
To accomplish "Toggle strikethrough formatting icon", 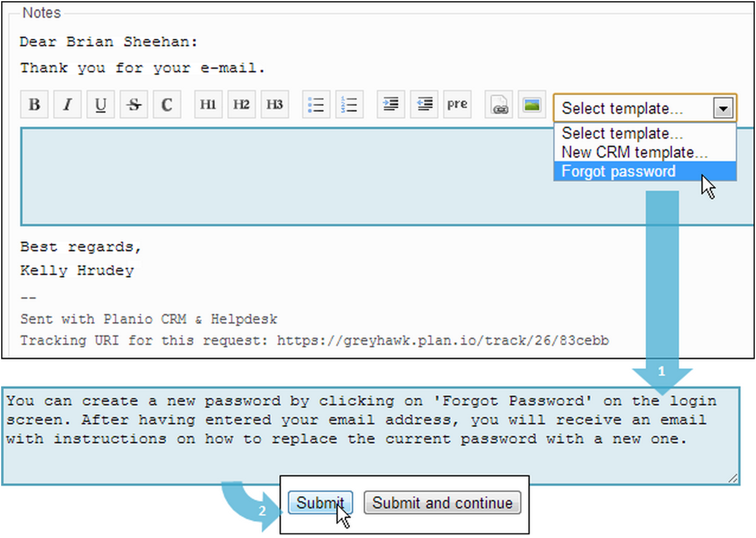I will [134, 105].
